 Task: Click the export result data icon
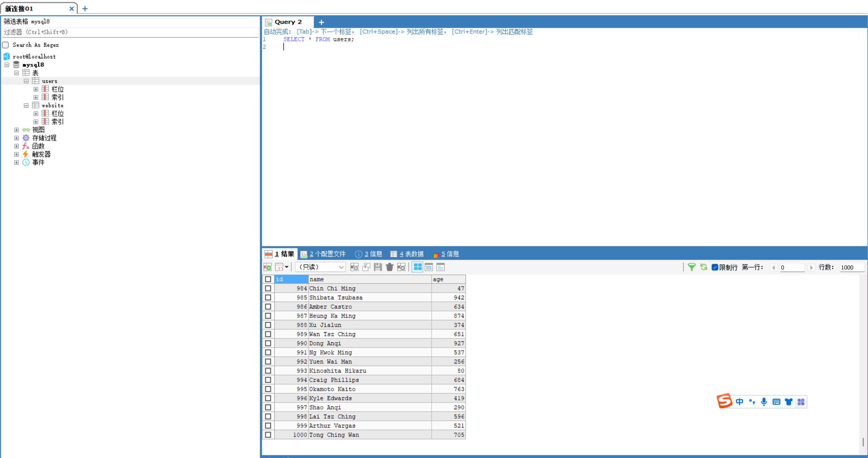click(x=267, y=267)
